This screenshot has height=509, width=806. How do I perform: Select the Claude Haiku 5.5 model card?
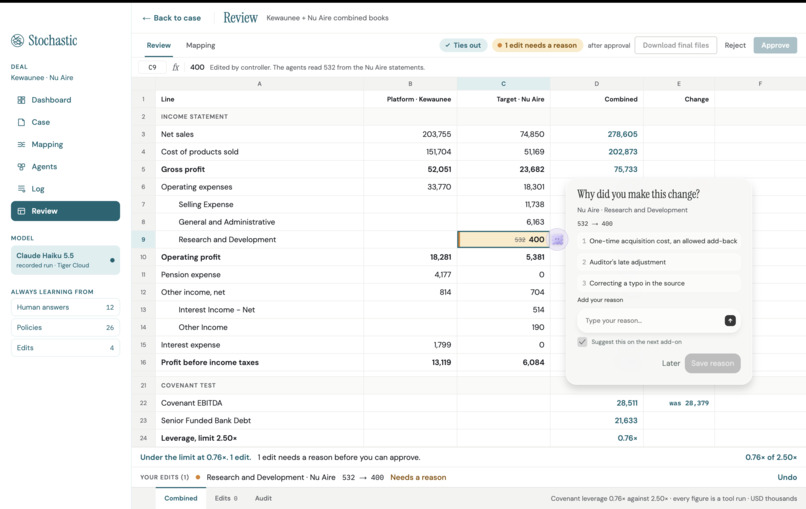(x=65, y=260)
